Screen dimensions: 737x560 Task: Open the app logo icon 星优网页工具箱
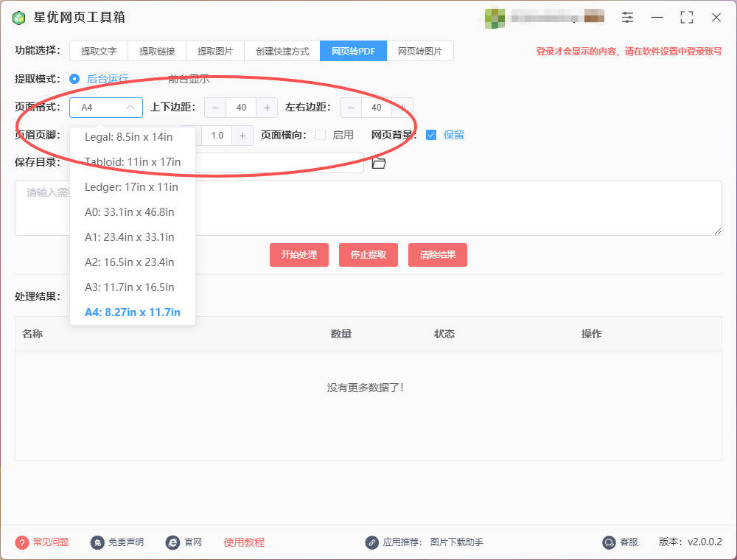tap(18, 17)
